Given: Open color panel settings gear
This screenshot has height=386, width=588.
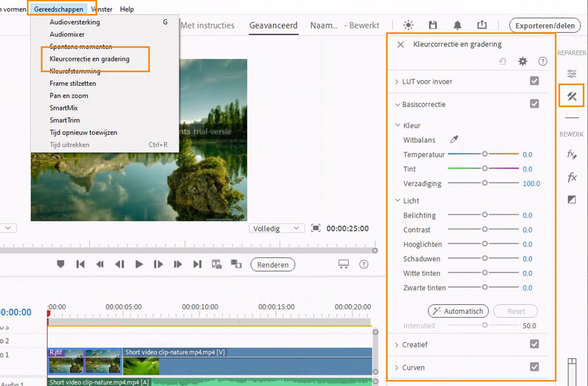Looking at the screenshot, I should pyautogui.click(x=522, y=61).
